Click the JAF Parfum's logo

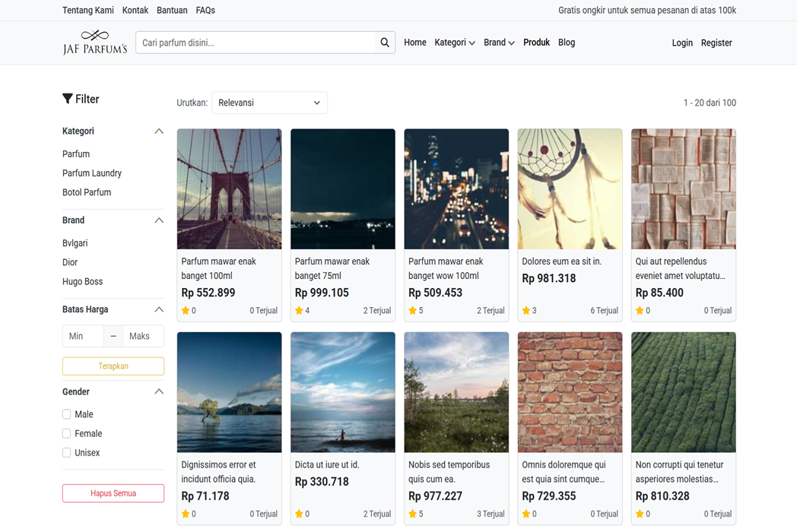coord(94,43)
